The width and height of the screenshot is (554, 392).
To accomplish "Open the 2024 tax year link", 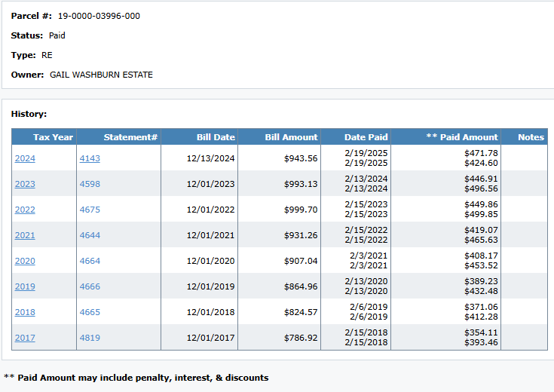I will click(25, 158).
